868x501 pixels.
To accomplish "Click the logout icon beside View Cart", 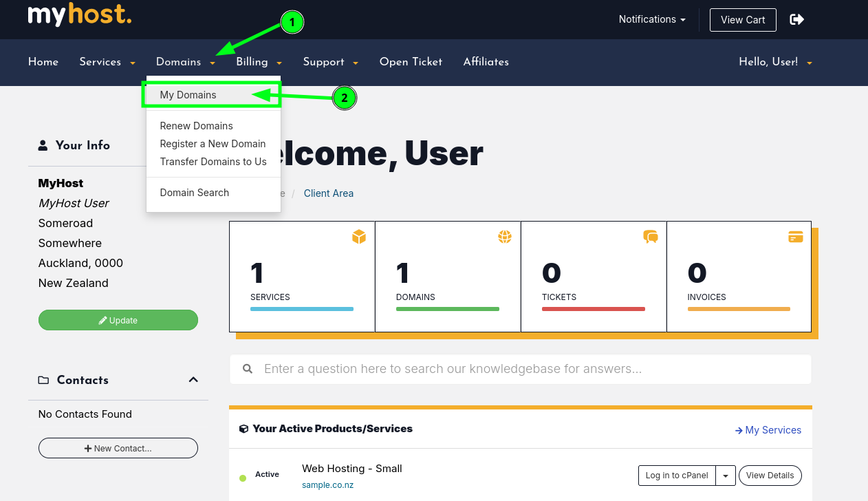I will 796,19.
